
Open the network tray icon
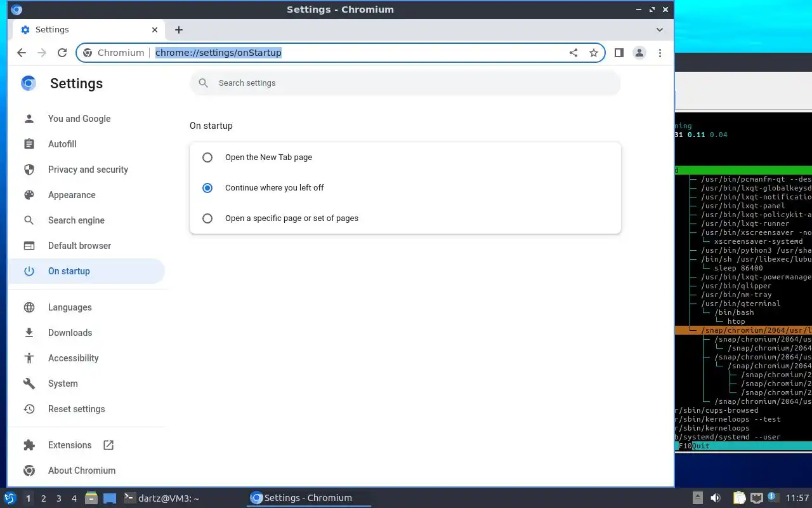click(x=757, y=498)
